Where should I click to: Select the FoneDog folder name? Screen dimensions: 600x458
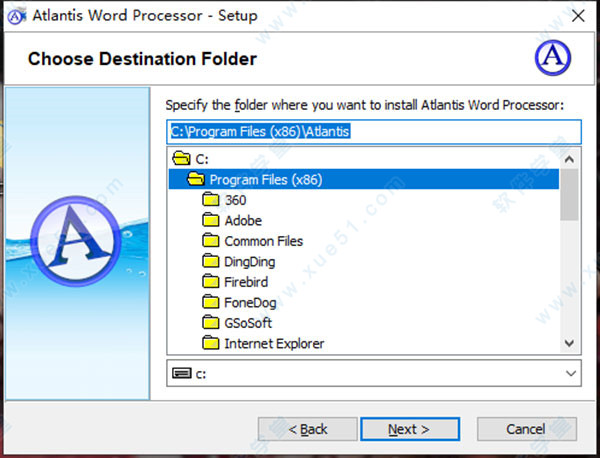pyautogui.click(x=250, y=303)
